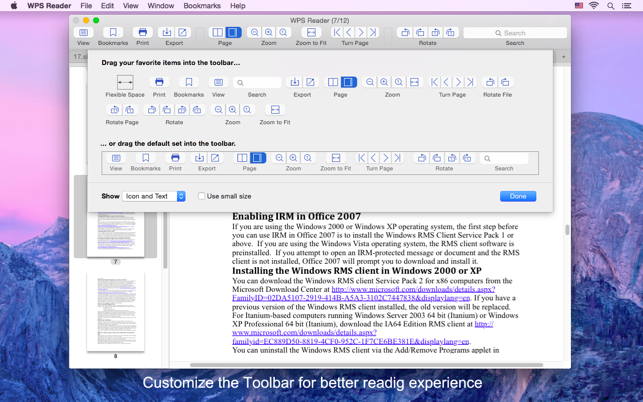Click the Done button
Image resolution: width=643 pixels, height=402 pixels.
pos(518,196)
